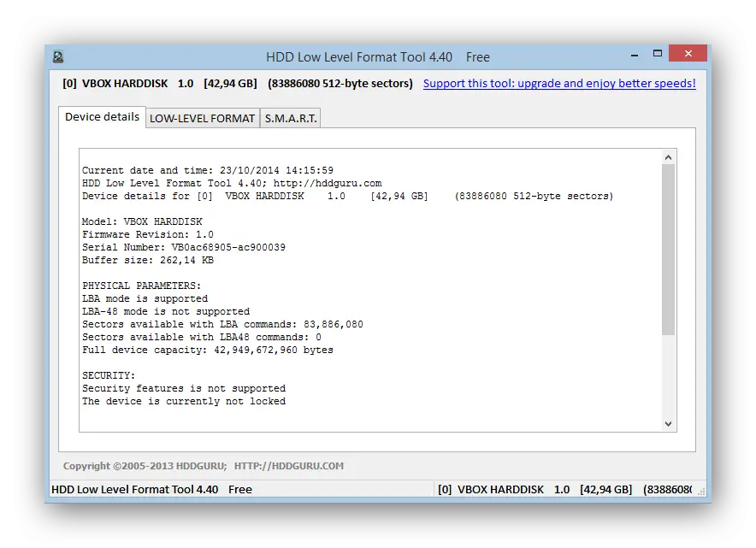Click 'Sectors available with LBA48 commands: 0' line
Viewport: 756px width, 548px height.
[x=202, y=338]
